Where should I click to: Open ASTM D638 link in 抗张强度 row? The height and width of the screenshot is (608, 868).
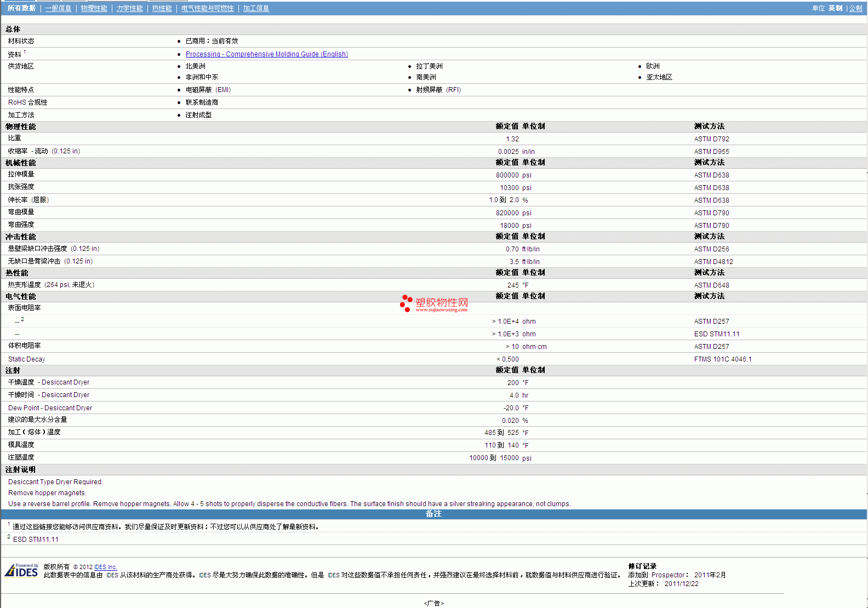point(711,188)
